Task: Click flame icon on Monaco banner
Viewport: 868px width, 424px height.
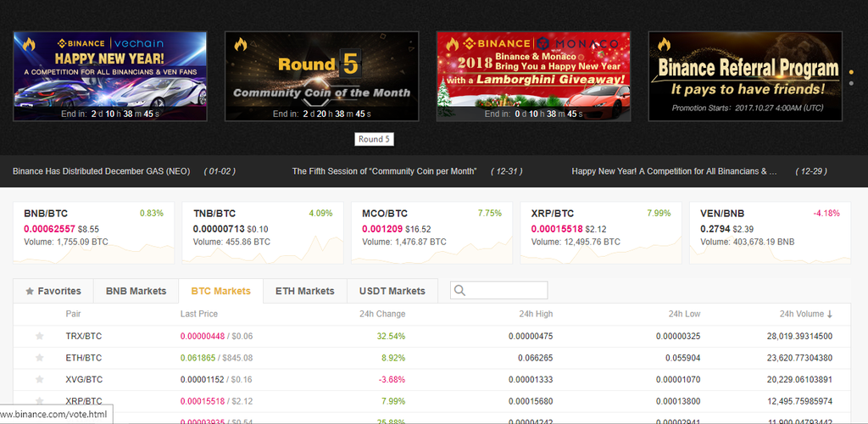Action: [453, 44]
